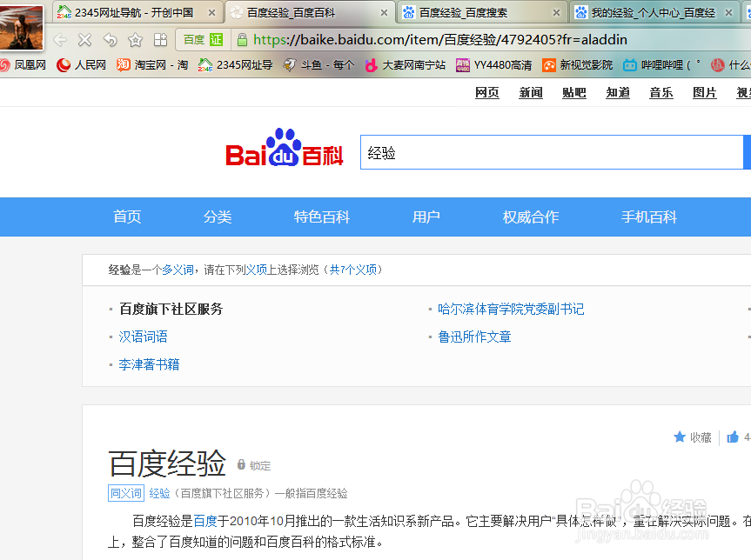Open the 凤凰网 bookmark
Viewport: 751px width, 560px height.
[x=23, y=64]
